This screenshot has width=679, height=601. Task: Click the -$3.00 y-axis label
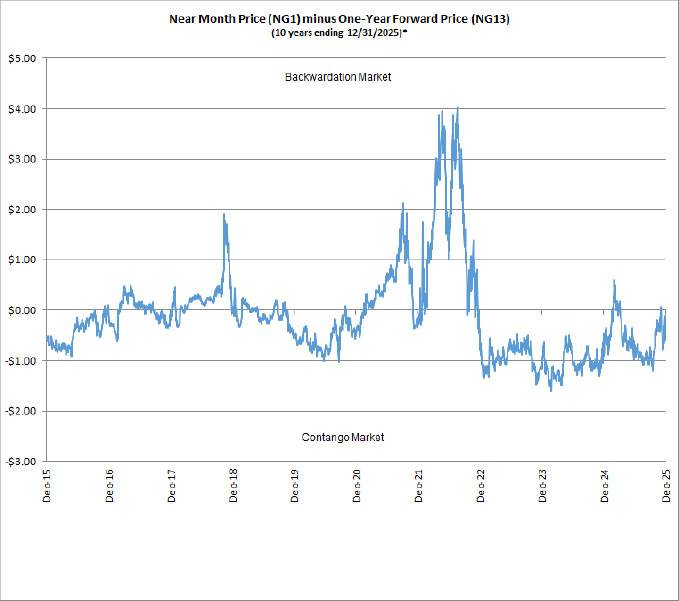tap(20, 462)
